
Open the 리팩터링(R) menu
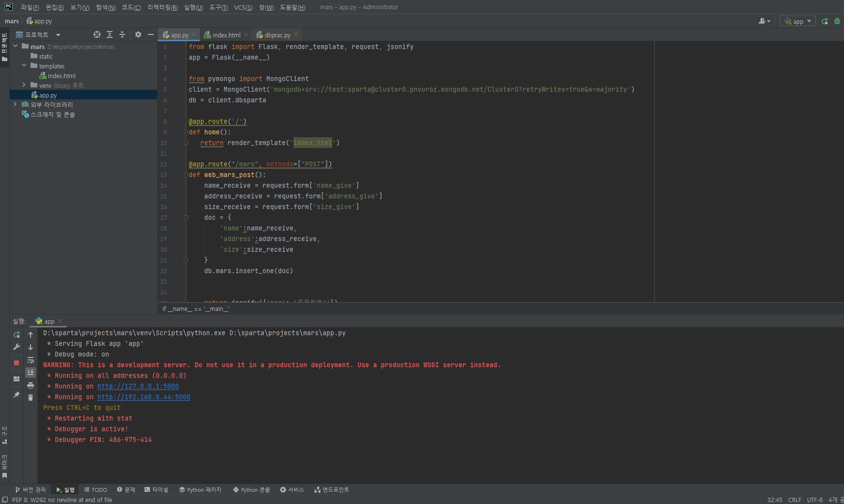162,7
